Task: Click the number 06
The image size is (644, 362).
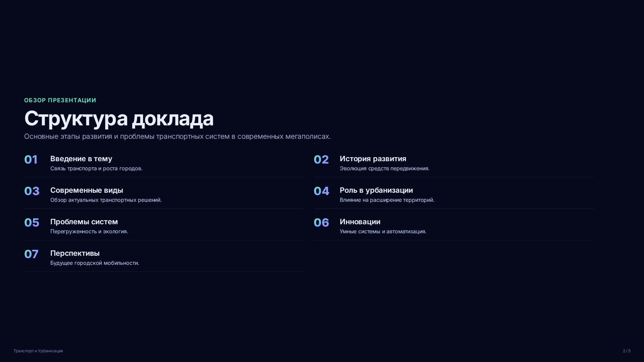Action: point(321,223)
